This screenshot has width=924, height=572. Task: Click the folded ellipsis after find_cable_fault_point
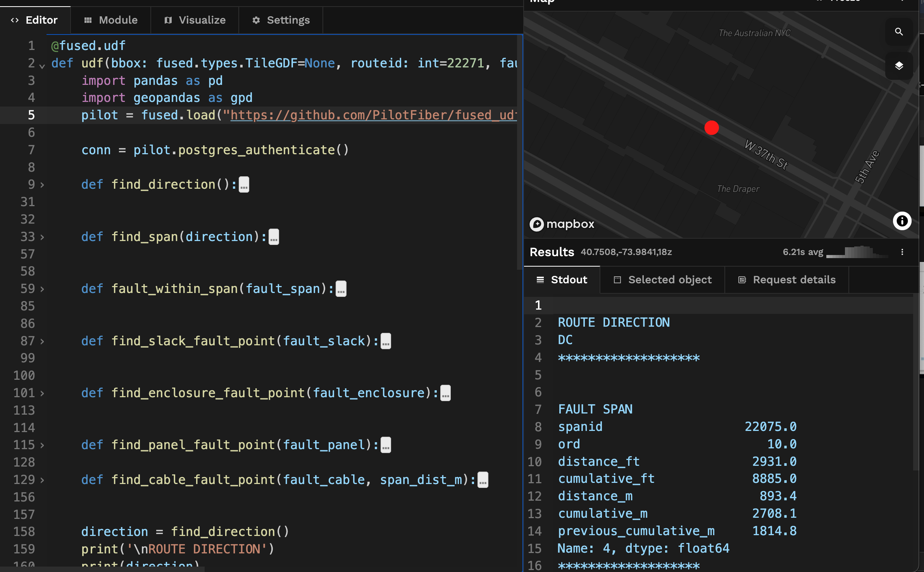pos(483,480)
